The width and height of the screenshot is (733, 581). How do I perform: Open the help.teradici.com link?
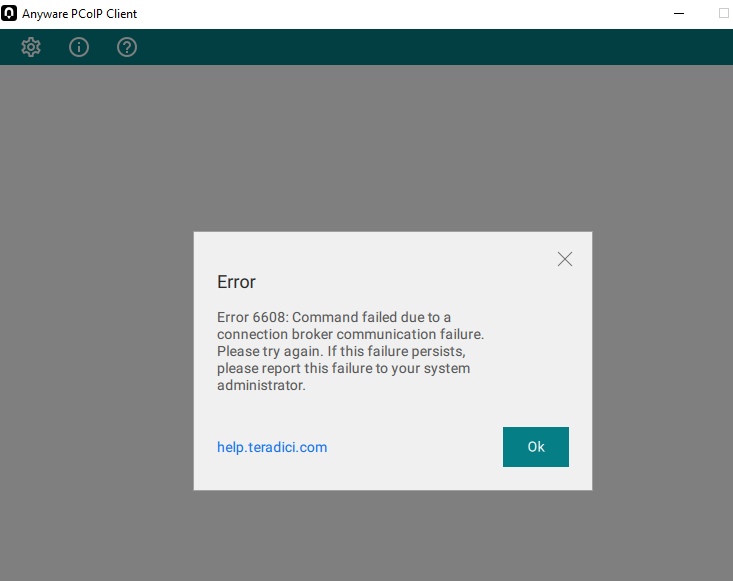click(272, 447)
